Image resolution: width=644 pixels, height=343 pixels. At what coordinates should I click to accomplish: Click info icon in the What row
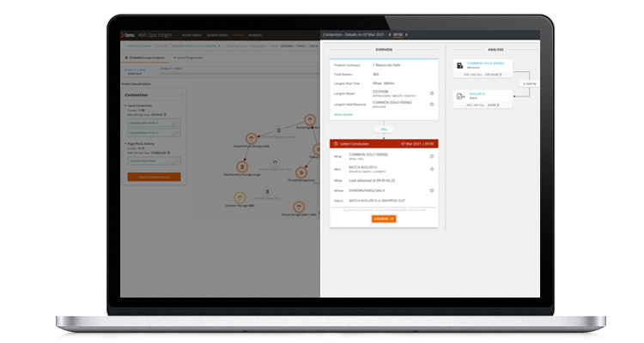click(431, 156)
